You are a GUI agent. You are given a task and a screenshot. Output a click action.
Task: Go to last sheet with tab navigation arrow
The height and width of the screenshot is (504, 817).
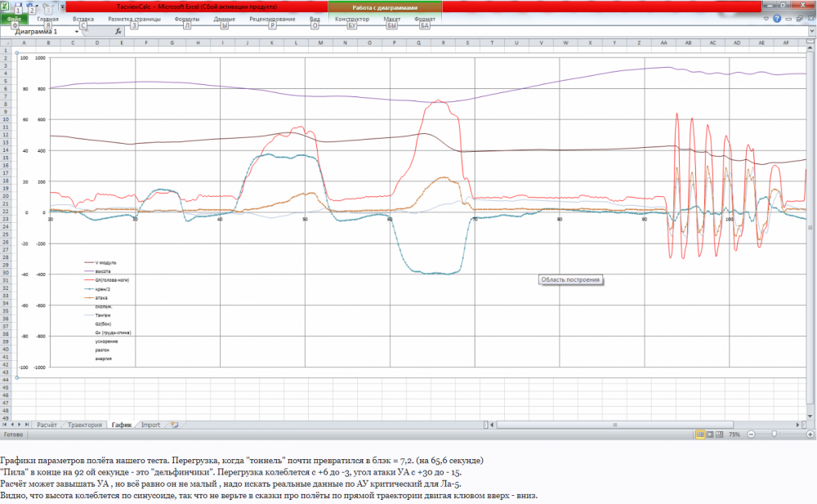point(27,425)
